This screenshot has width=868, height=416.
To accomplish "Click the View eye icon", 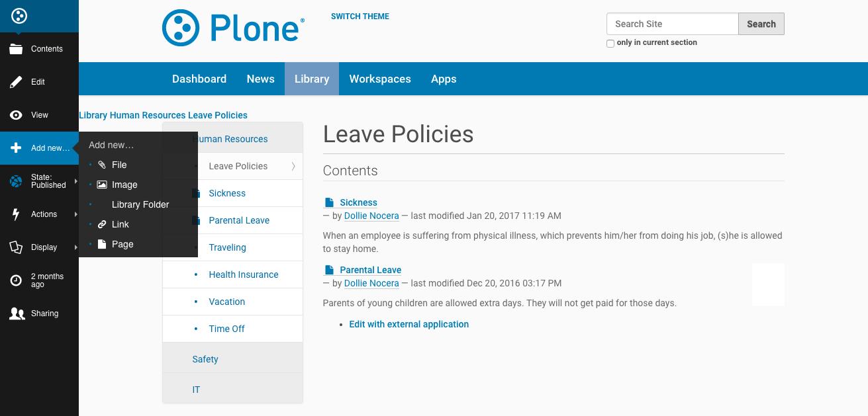I will 16,115.
